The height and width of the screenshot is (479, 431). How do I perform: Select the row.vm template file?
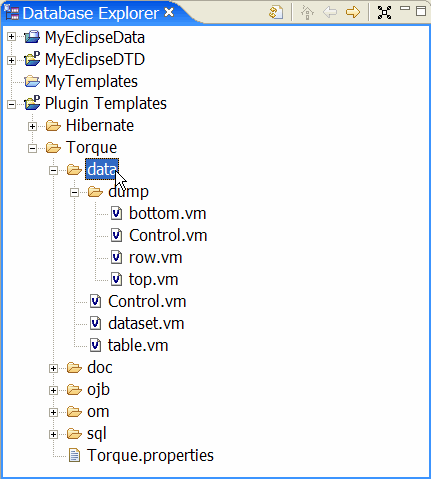(x=155, y=257)
